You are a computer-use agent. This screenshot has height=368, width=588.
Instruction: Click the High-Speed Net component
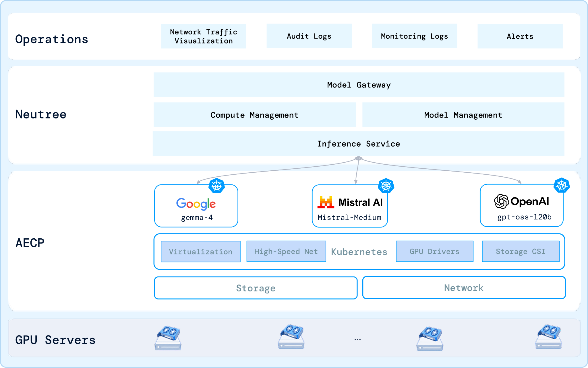tap(286, 251)
